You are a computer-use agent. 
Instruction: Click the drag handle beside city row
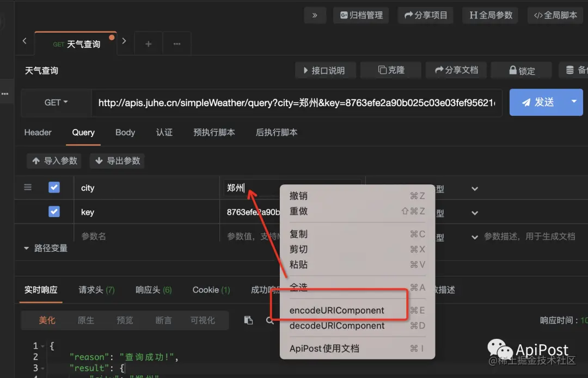click(x=28, y=187)
